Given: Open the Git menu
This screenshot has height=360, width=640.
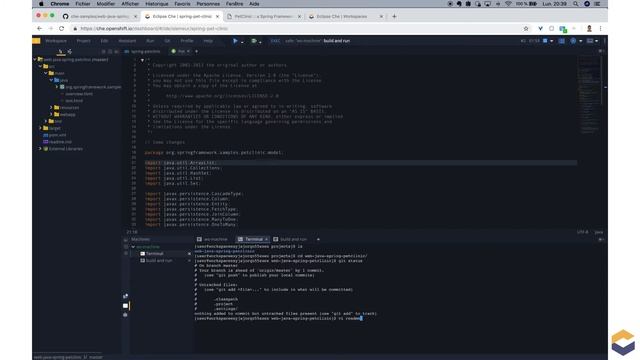Looking at the screenshot, I should point(167,41).
